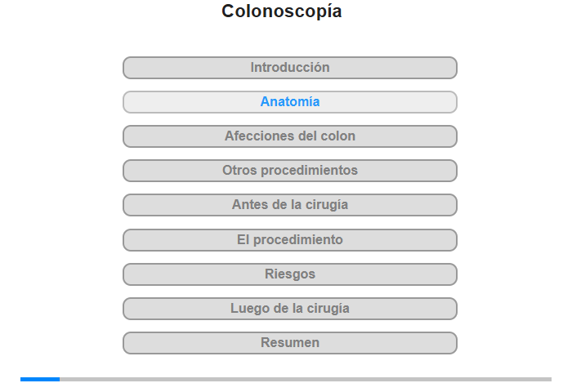
Task: Click the blue filled part of progress bar
Action: 40,379
